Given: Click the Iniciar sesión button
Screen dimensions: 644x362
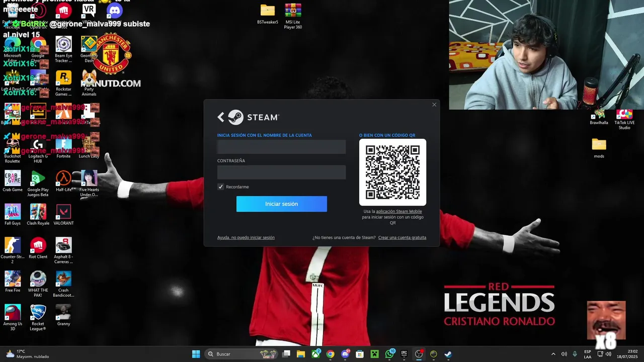Looking at the screenshot, I should [282, 204].
